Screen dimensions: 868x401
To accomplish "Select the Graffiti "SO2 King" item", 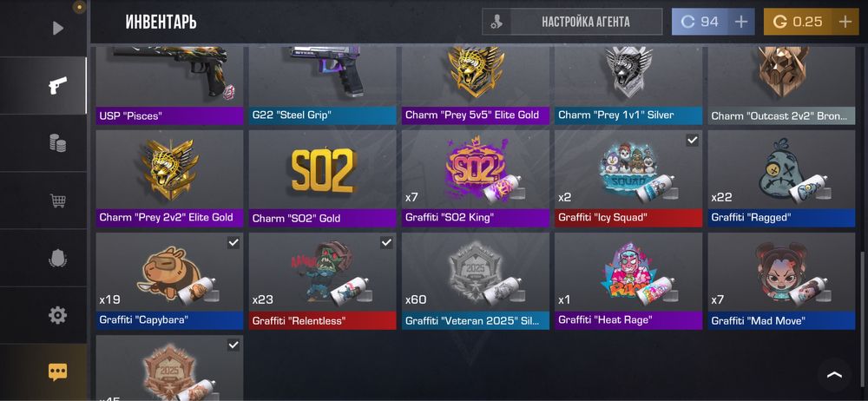I will [x=476, y=179].
